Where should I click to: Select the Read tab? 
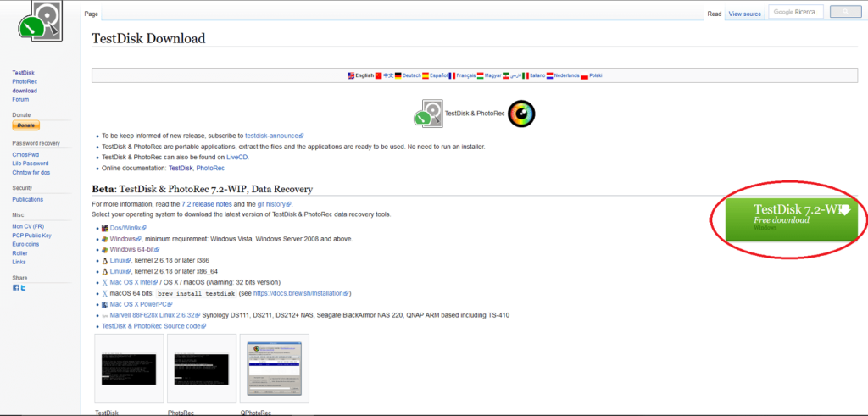tap(714, 14)
